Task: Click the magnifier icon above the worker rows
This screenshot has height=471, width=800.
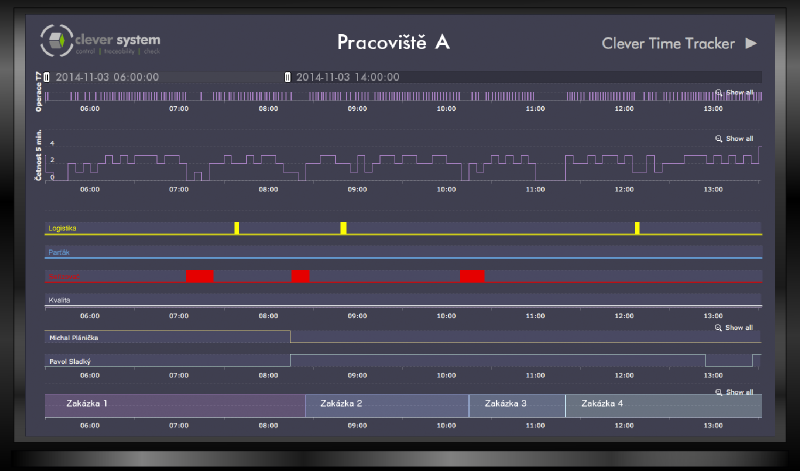Action: tap(718, 328)
